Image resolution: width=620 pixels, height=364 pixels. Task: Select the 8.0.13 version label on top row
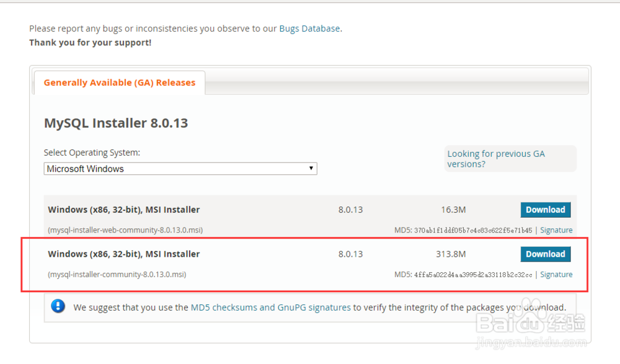(350, 210)
